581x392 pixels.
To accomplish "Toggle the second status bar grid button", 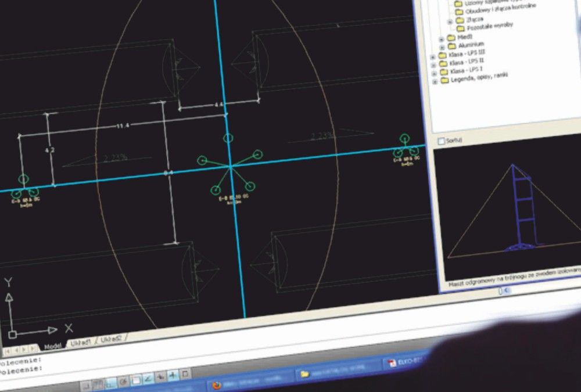I will (x=98, y=384).
